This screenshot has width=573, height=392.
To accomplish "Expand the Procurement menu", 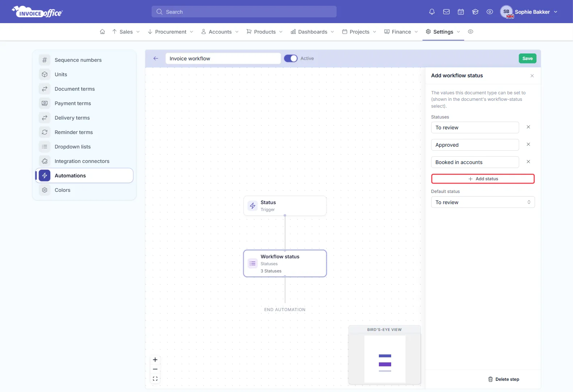I will 170,32.
